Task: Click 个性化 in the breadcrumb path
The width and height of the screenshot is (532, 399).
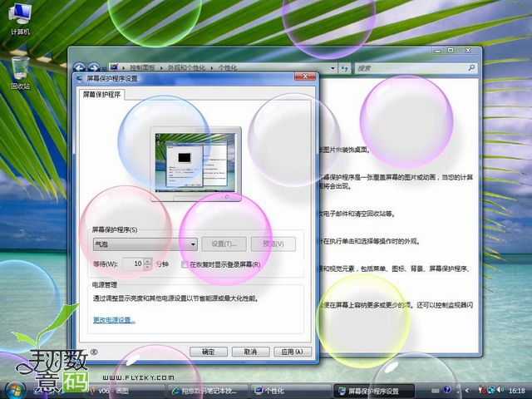Action: coord(227,68)
